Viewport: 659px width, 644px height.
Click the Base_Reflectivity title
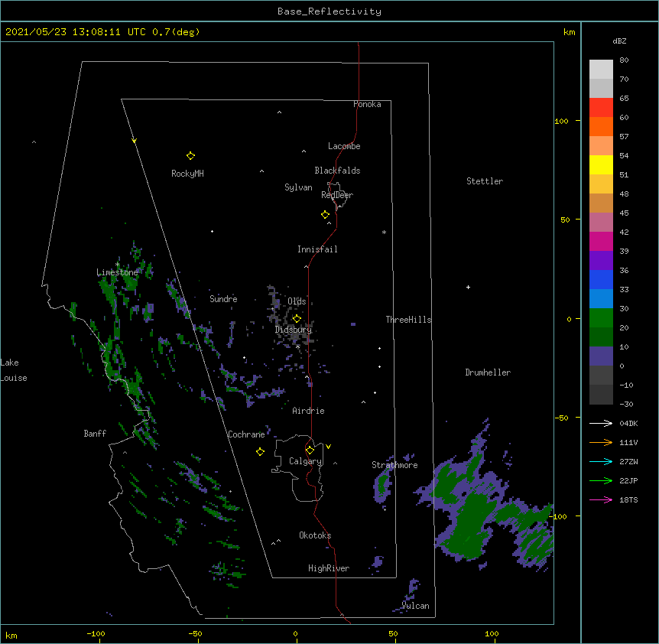click(x=329, y=11)
